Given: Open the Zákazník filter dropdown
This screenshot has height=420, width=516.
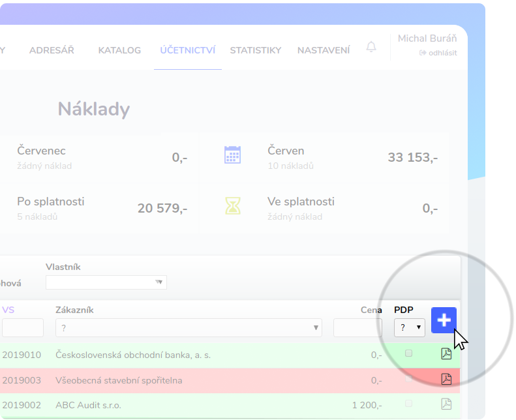Looking at the screenshot, I should click(189, 327).
